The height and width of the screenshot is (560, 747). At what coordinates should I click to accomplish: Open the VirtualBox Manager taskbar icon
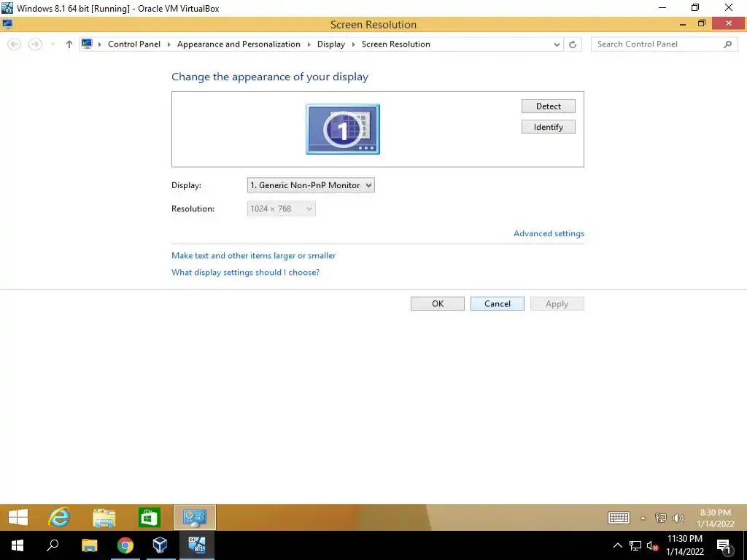coord(160,545)
